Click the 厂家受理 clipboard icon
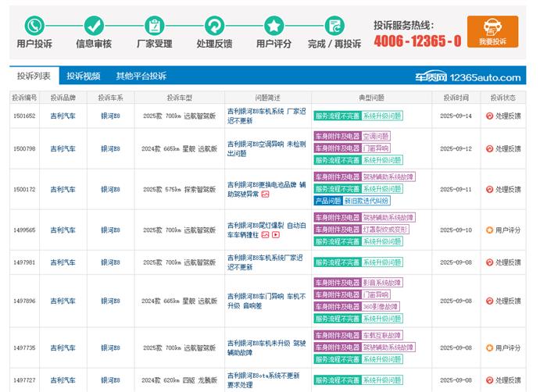The image size is (547, 392). (154, 26)
